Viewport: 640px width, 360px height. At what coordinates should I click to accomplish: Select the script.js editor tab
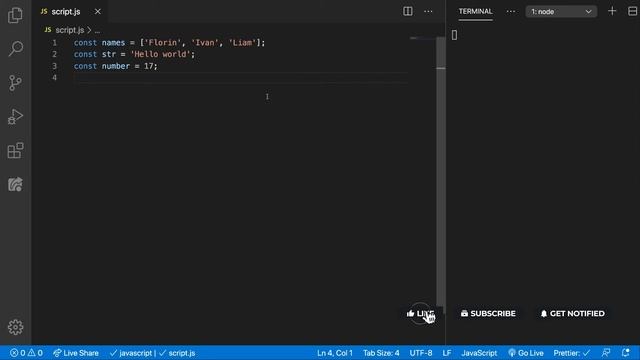point(66,11)
